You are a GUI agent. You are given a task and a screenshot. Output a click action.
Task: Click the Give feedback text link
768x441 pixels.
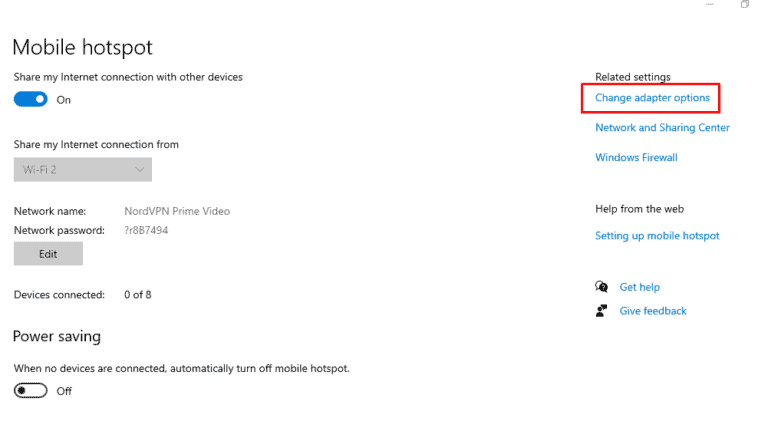[x=653, y=311]
